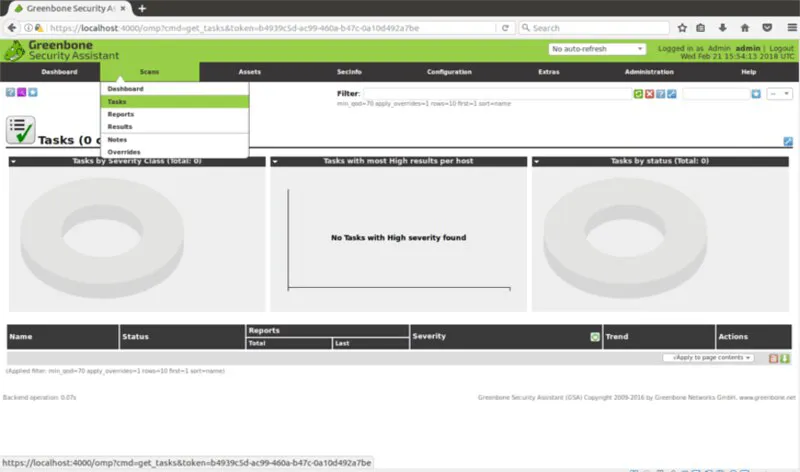Open browser downloads arrow icon
The height and width of the screenshot is (472, 800).
coord(722,28)
